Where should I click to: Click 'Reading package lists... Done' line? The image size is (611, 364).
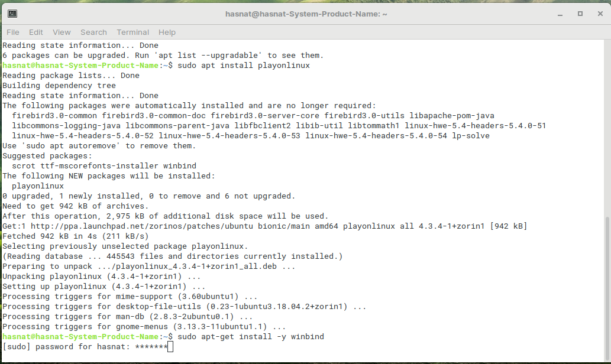point(71,76)
